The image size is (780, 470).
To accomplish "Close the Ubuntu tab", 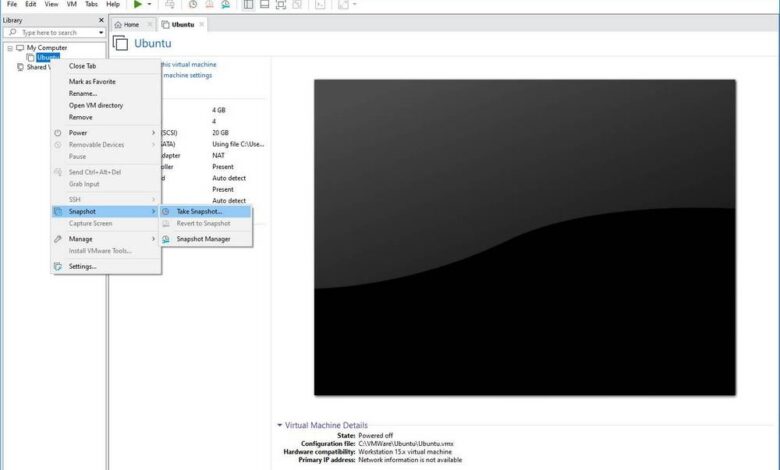I will pyautogui.click(x=201, y=24).
